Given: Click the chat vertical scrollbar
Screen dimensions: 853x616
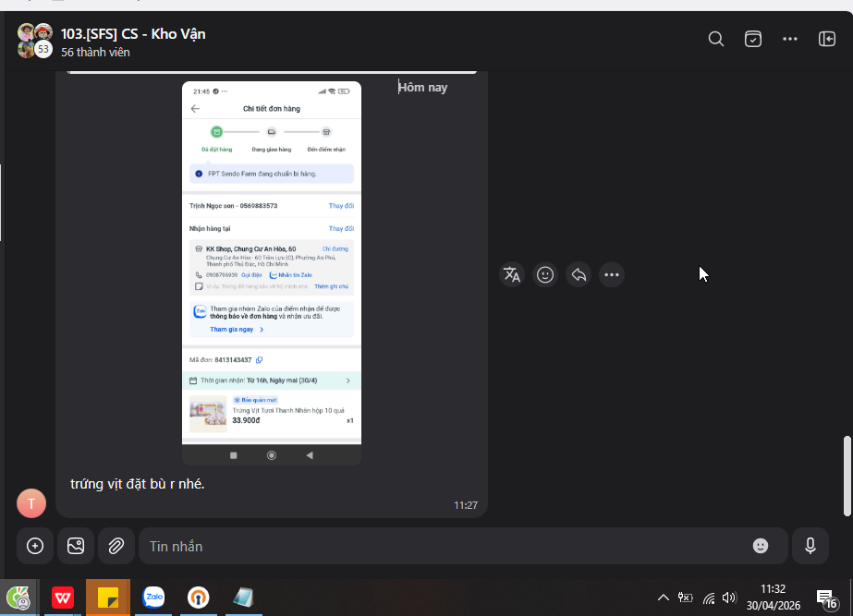Looking at the screenshot, I should (x=847, y=476).
